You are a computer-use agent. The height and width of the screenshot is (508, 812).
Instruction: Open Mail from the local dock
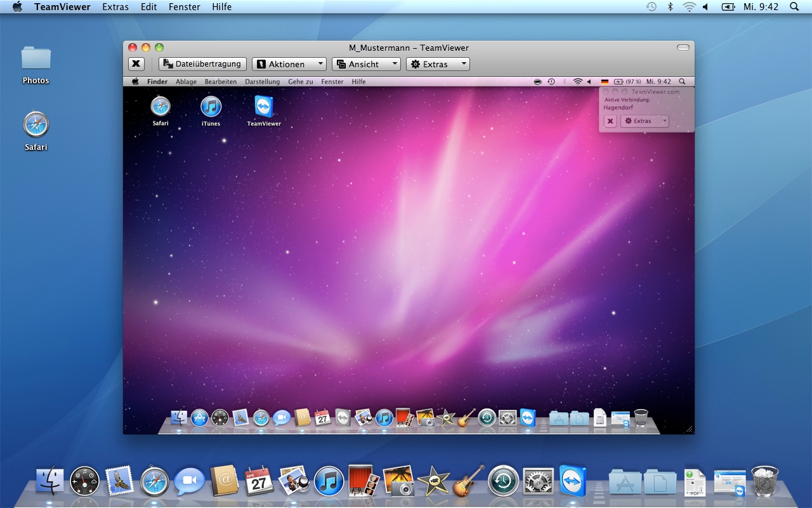(x=120, y=481)
